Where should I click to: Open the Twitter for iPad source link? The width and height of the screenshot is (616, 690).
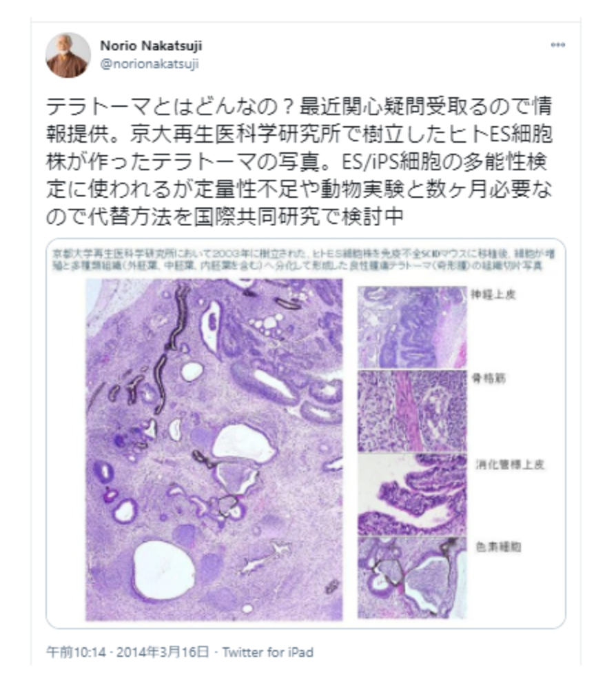tap(267, 651)
